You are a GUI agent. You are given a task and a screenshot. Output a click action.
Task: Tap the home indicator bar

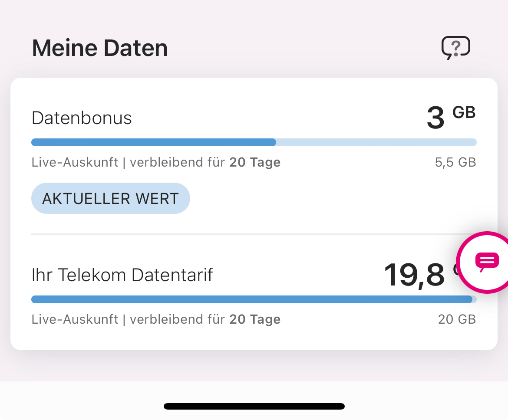click(254, 407)
